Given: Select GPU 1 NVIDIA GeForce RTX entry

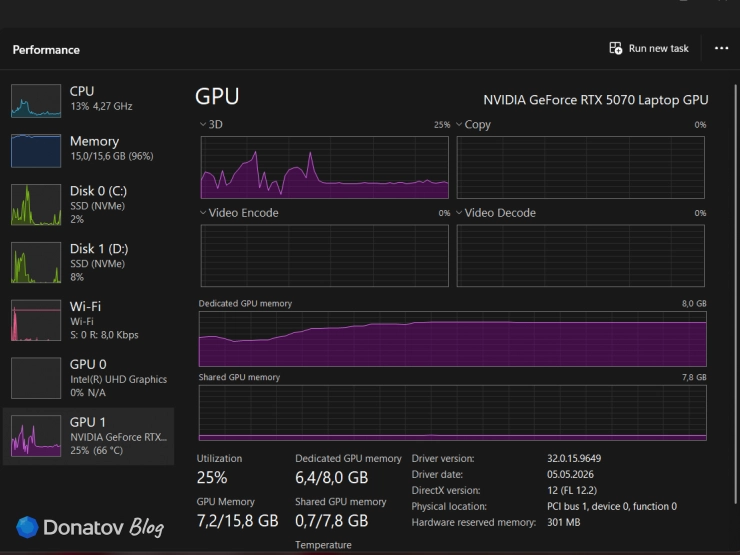Looking at the screenshot, I should (88, 436).
